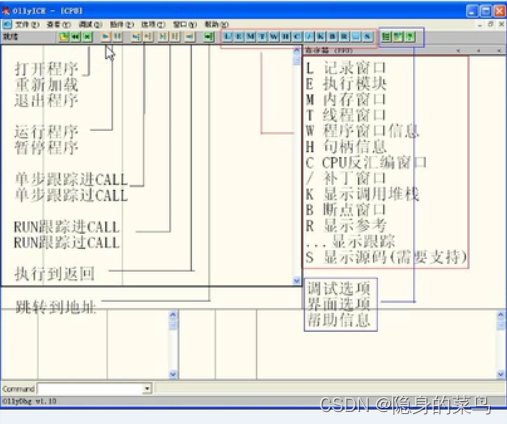Open the 帮助(H) menu

click(216, 25)
